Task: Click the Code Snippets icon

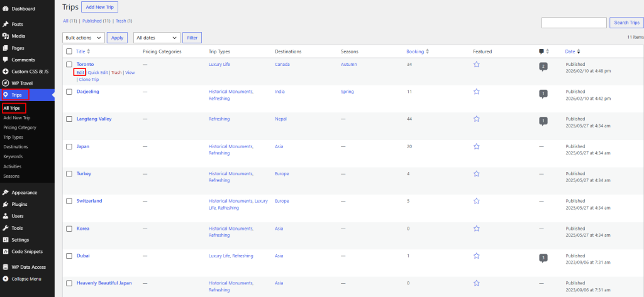Action: point(6,251)
